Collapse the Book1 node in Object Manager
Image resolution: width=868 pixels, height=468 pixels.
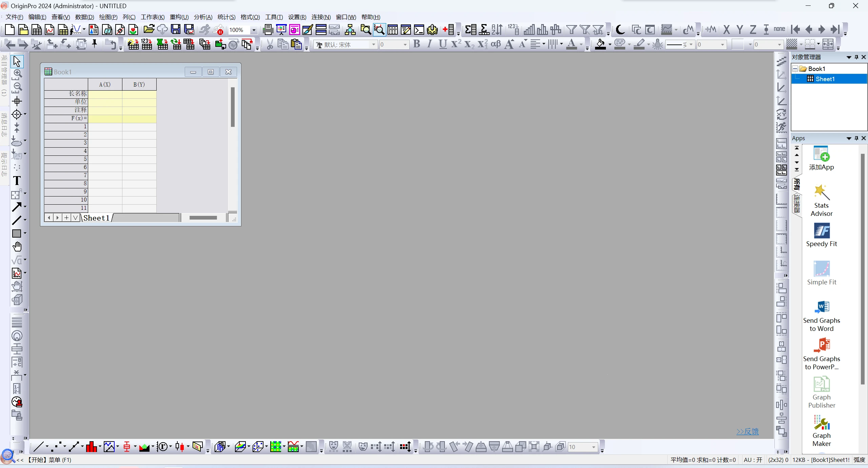pyautogui.click(x=795, y=69)
